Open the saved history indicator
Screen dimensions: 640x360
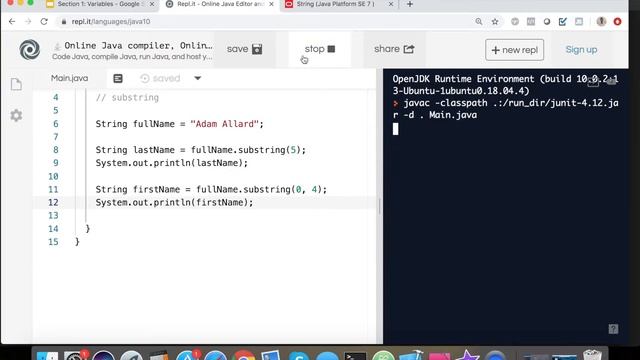pyautogui.click(x=160, y=78)
